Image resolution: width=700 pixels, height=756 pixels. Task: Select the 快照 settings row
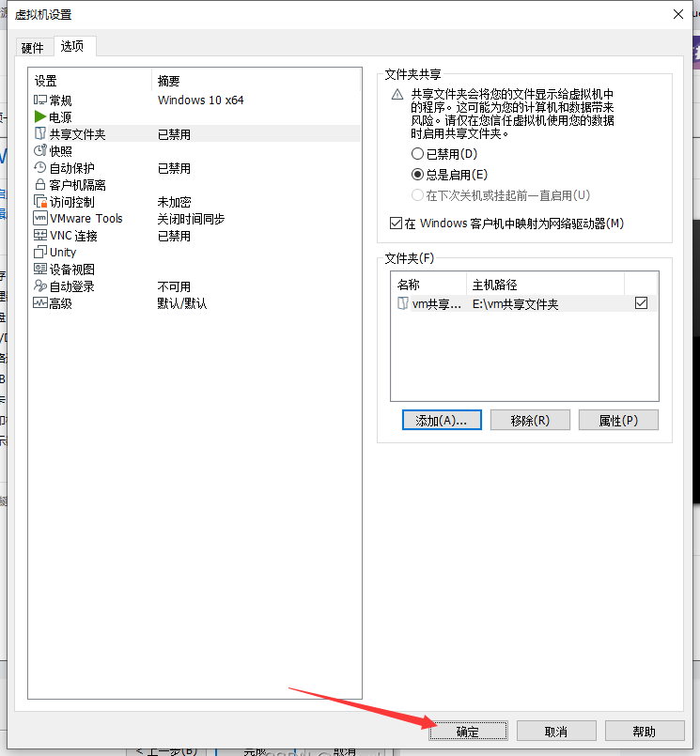tap(196, 150)
